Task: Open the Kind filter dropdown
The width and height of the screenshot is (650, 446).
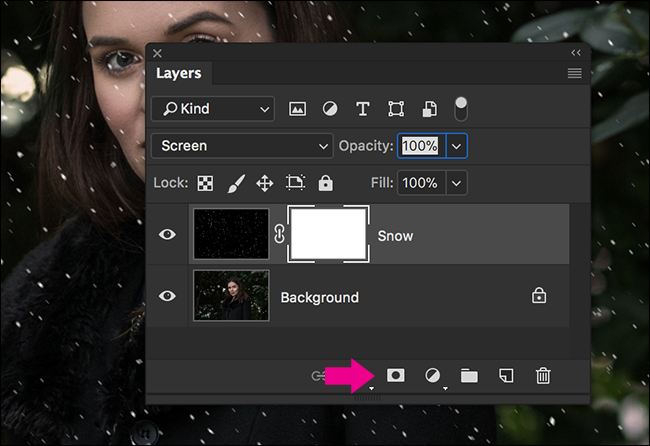Action: (213, 109)
